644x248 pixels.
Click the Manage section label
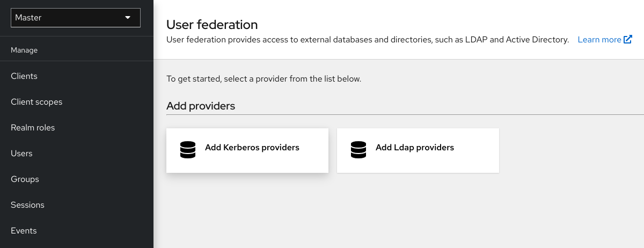[24, 50]
